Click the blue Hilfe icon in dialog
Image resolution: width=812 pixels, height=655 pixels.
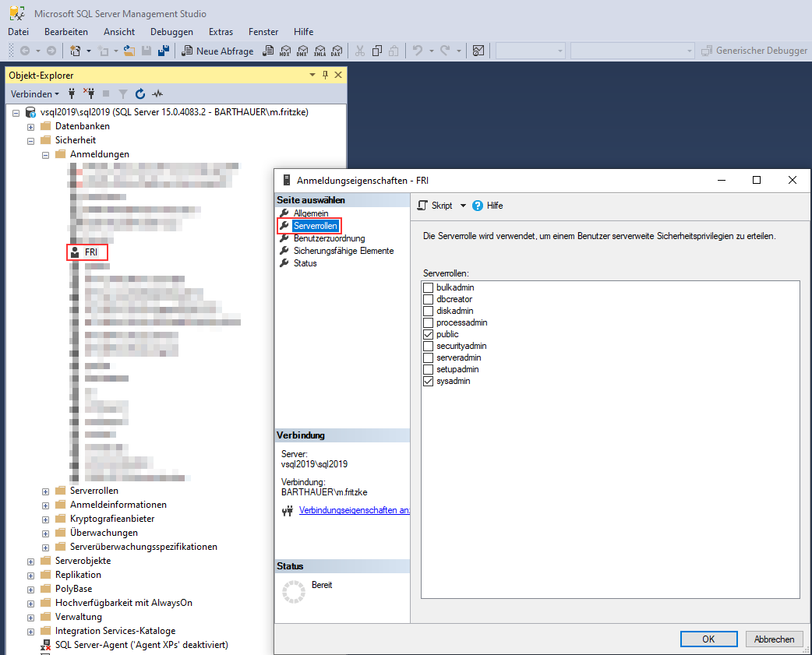coord(478,206)
